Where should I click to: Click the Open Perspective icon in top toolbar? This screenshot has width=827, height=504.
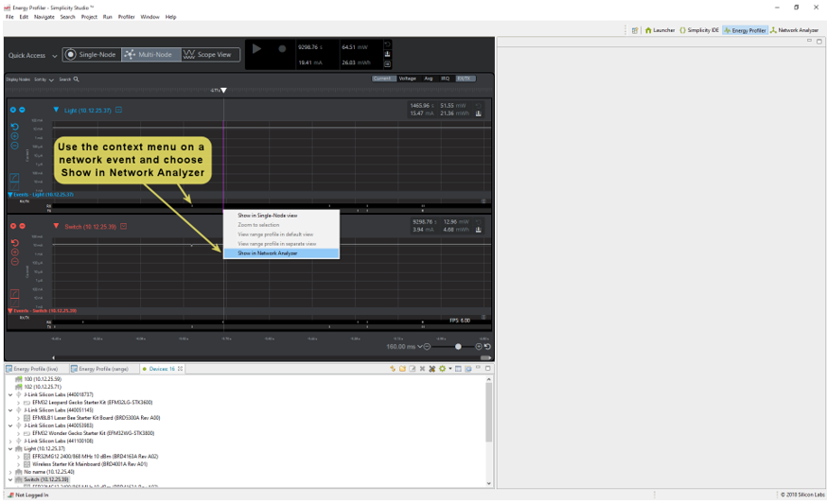(635, 30)
